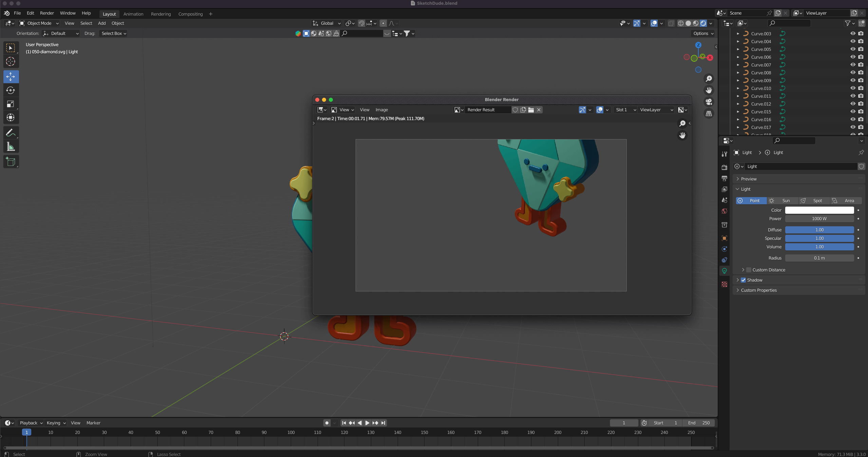Uncheck the Shadow checkbox
The image size is (868, 457).
[x=744, y=280]
